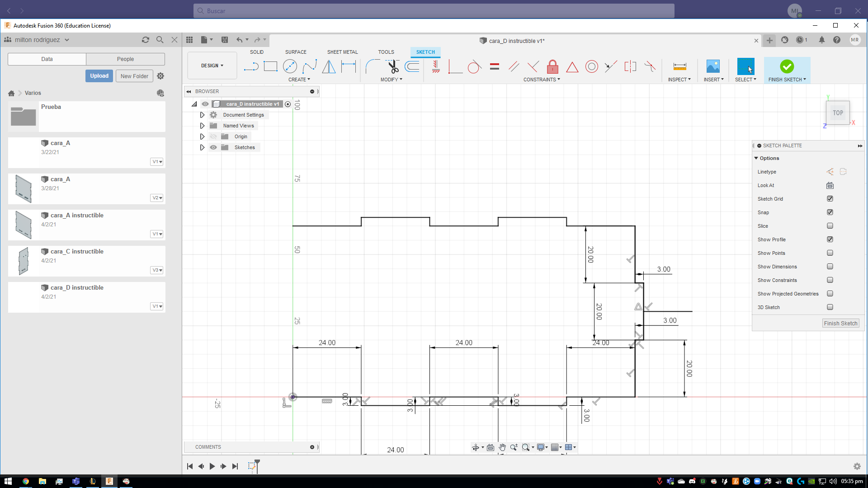868x488 pixels.
Task: Click the New Folder button
Action: coord(134,76)
